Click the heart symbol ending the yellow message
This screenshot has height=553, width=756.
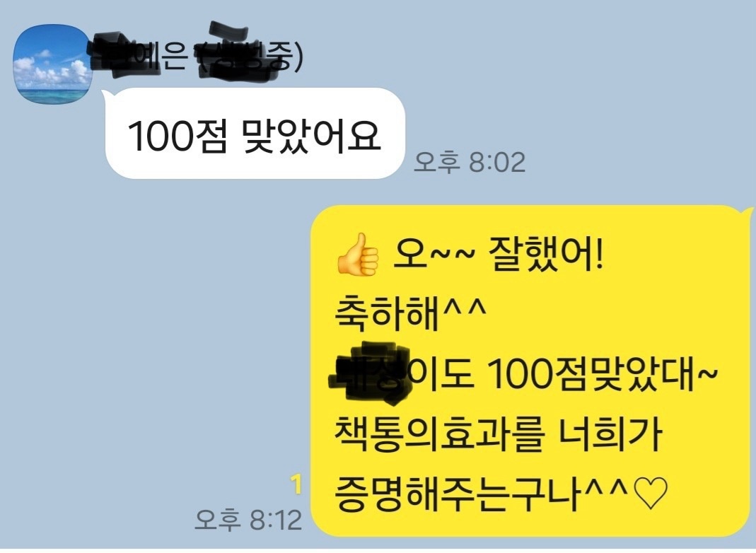(x=650, y=494)
